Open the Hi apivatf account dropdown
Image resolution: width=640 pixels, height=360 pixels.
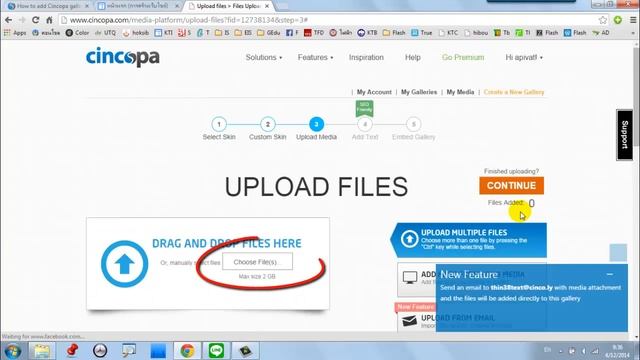pos(524,58)
